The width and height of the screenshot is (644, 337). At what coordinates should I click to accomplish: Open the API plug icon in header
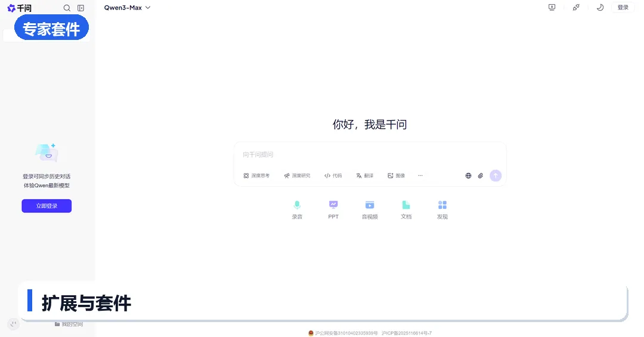[576, 7]
